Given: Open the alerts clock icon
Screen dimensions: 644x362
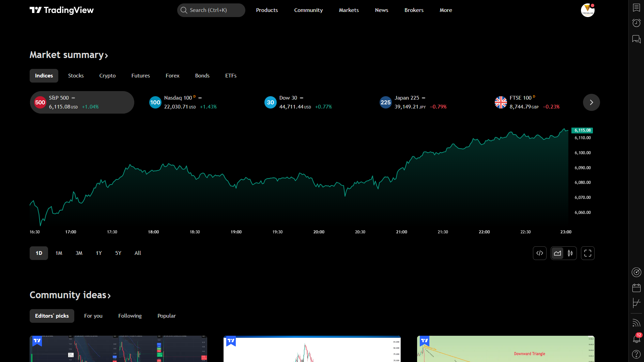Looking at the screenshot, I should click(x=636, y=23).
